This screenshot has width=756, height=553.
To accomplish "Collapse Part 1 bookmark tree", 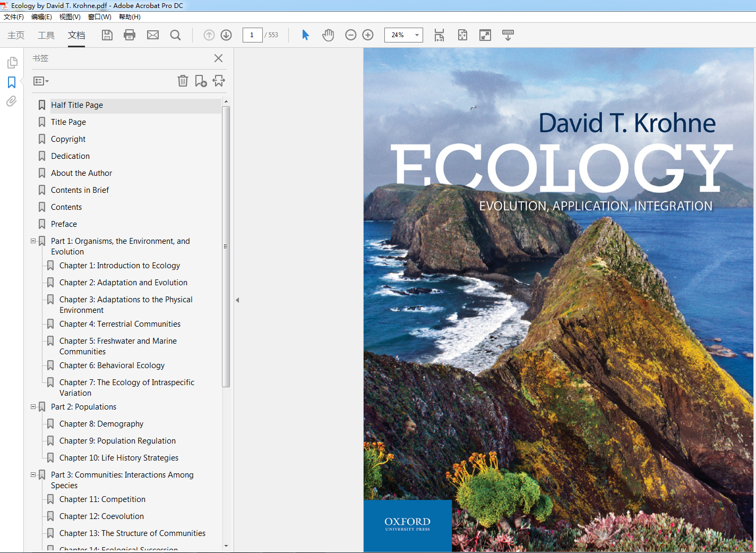I will (x=33, y=241).
